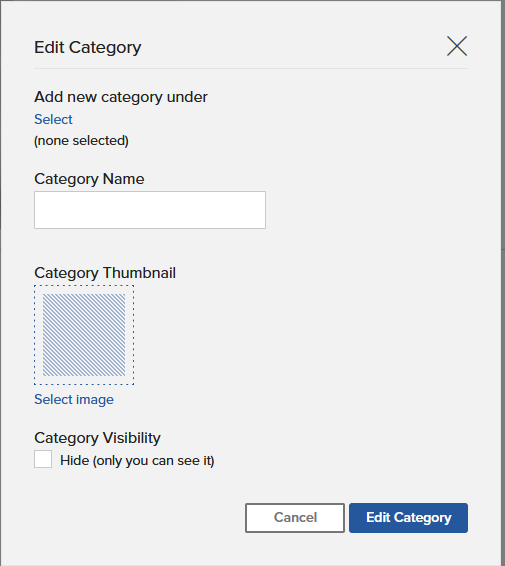
Task: Click the 'Hide (only you can see it)' label
Action: [137, 461]
